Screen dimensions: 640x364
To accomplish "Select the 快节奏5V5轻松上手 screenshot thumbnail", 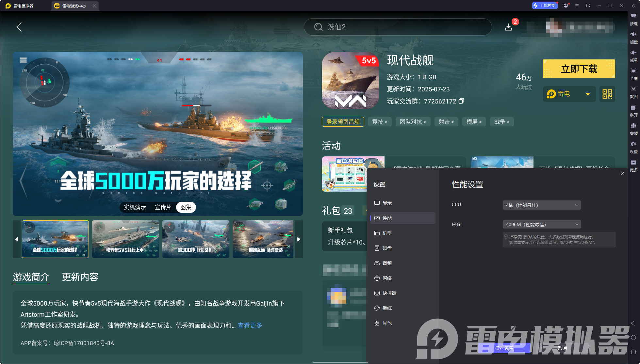I will tap(125, 239).
